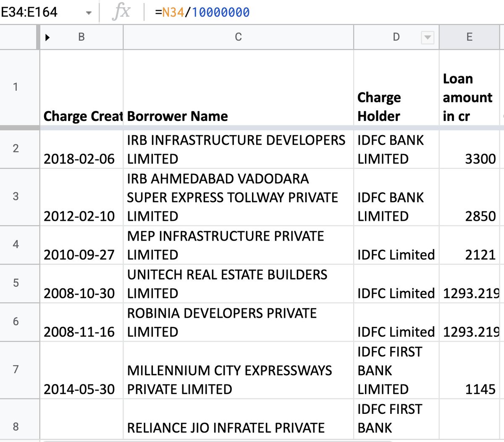The height and width of the screenshot is (442, 504).
Task: Click IDFC Limited cell in row 6
Action: (x=396, y=322)
